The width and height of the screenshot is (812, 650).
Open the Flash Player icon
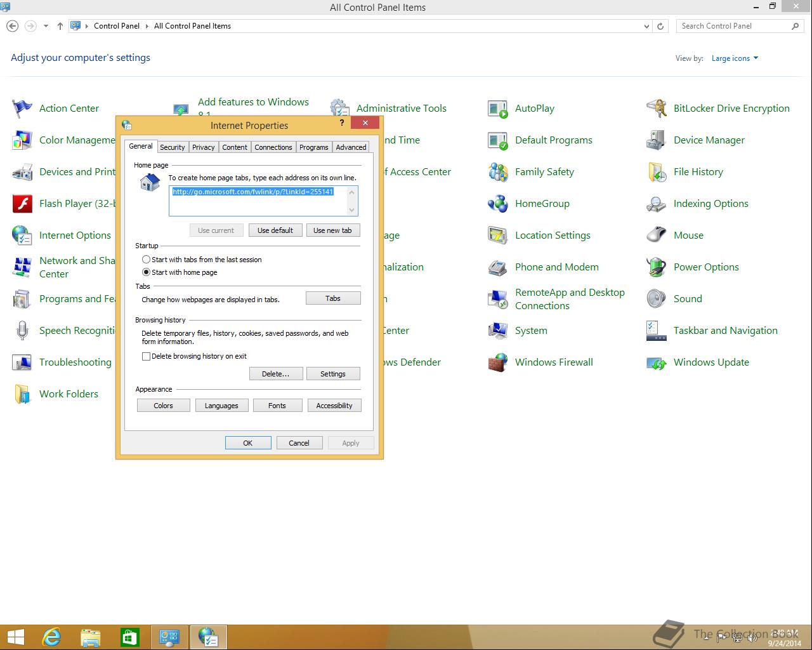[x=22, y=204]
